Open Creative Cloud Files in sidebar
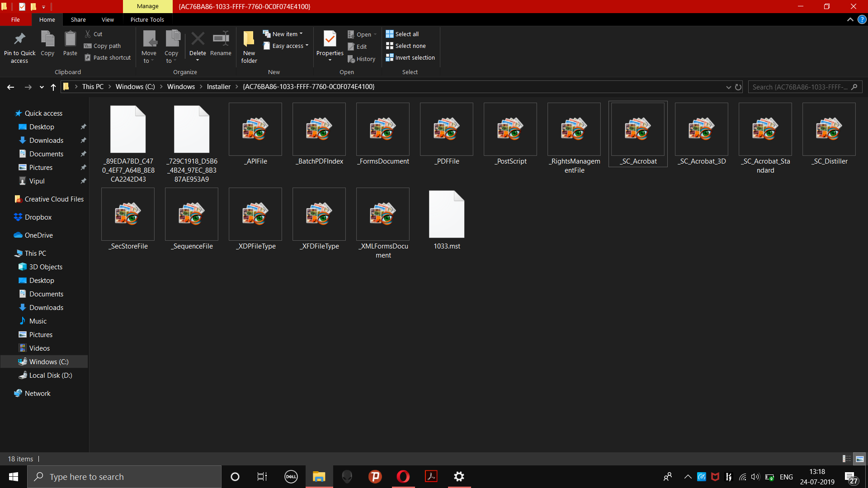Image resolution: width=868 pixels, height=488 pixels. tap(54, 199)
